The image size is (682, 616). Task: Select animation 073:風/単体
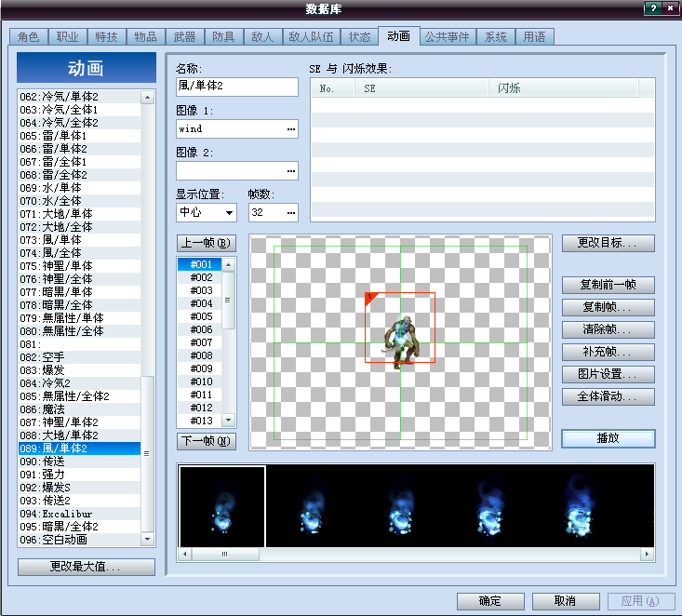pos(80,240)
